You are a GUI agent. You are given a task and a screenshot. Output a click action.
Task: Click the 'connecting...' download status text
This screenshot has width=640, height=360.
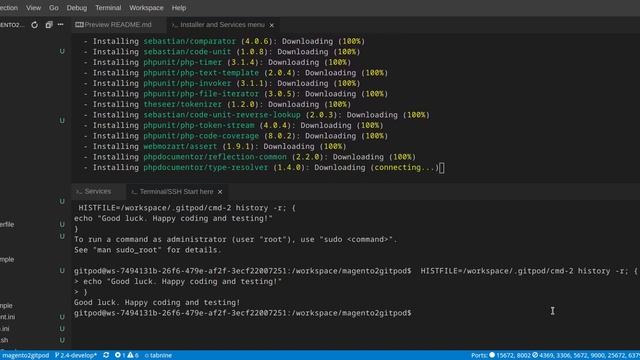404,167
